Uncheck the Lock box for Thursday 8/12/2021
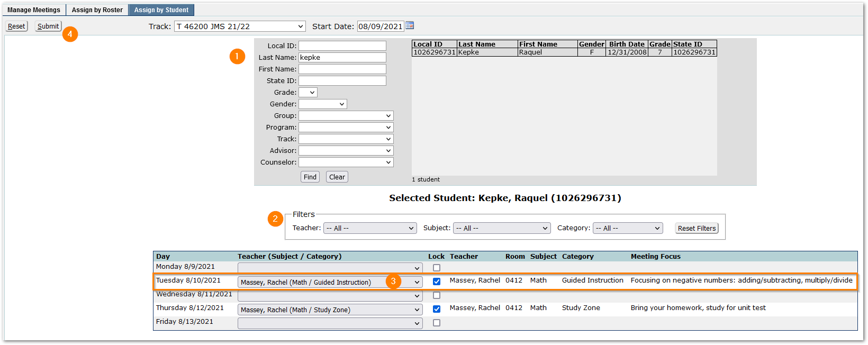The width and height of the screenshot is (868, 345). point(437,309)
